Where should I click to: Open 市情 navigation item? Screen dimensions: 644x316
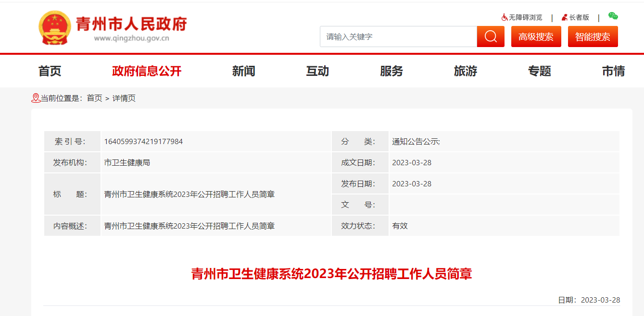coord(614,71)
